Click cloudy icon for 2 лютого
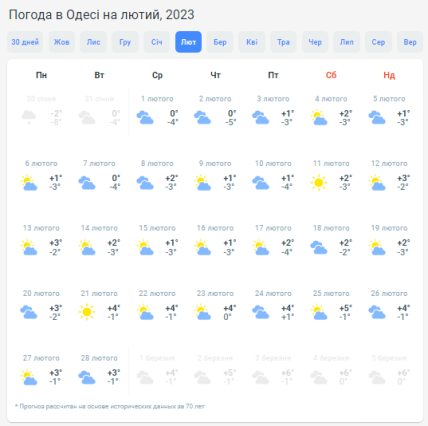Viewport: 428px width, 426px height. (x=202, y=118)
